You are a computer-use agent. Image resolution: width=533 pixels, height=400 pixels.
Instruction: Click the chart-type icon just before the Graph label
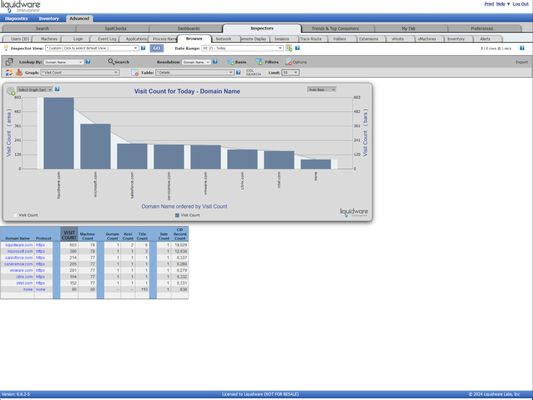pyautogui.click(x=19, y=72)
